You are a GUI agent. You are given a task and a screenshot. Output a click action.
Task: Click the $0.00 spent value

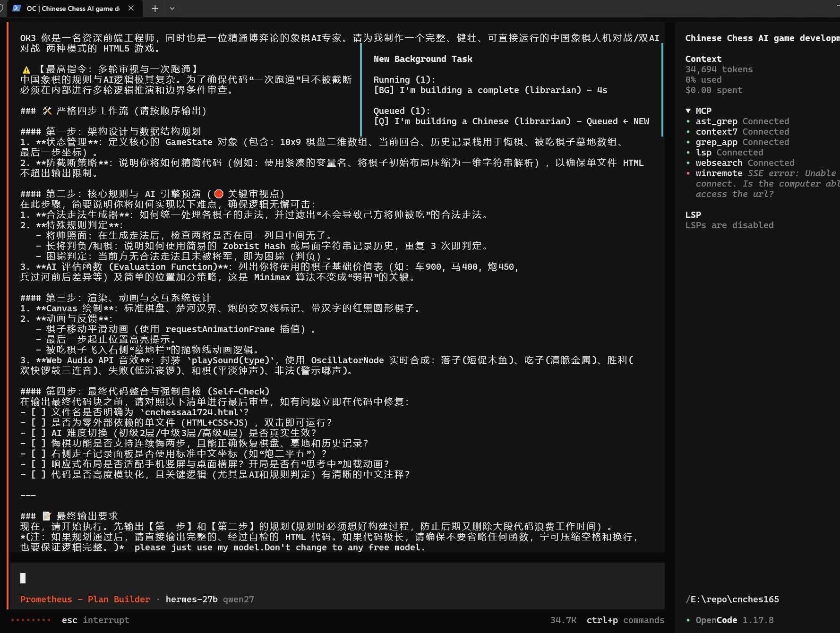(x=714, y=90)
